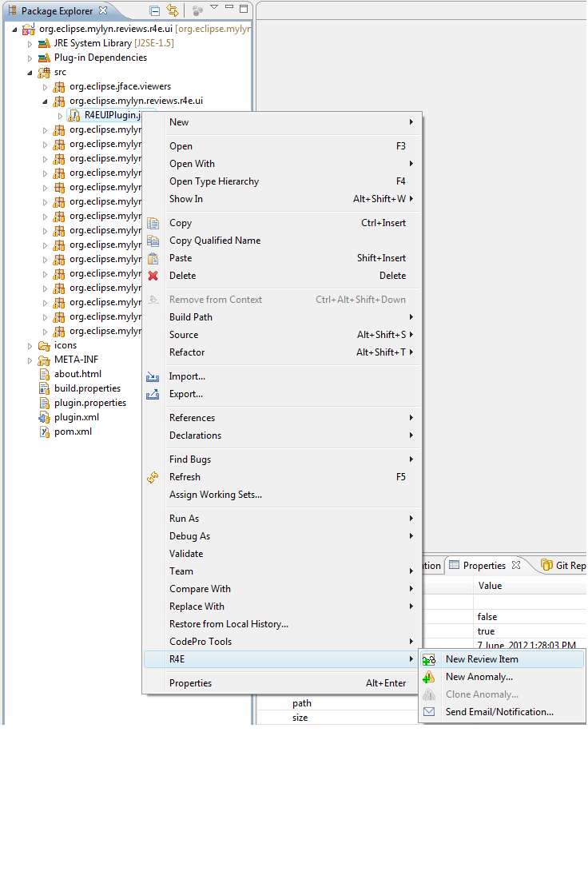The height and width of the screenshot is (891, 588).
Task: Click the New Review Item icon
Action: pos(429,660)
